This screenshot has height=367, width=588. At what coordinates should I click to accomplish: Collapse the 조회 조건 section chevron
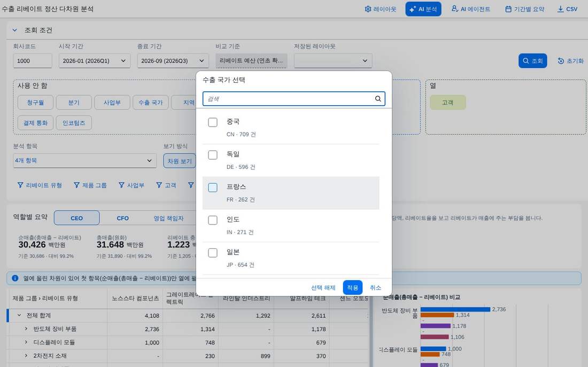point(14,30)
